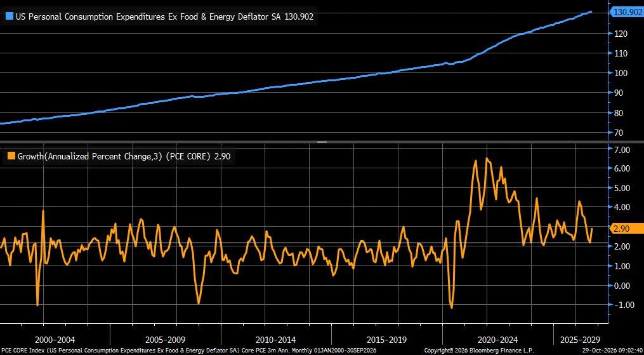Image resolution: width=644 pixels, height=355 pixels.
Task: Click the 'Copyright 2026 Bloomberg Finance L.P.' footer text
Action: [478, 351]
